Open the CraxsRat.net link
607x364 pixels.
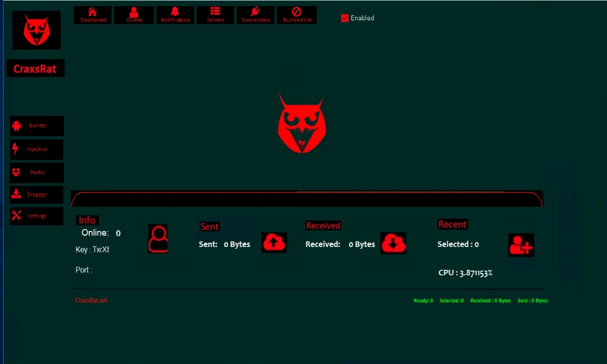click(91, 300)
